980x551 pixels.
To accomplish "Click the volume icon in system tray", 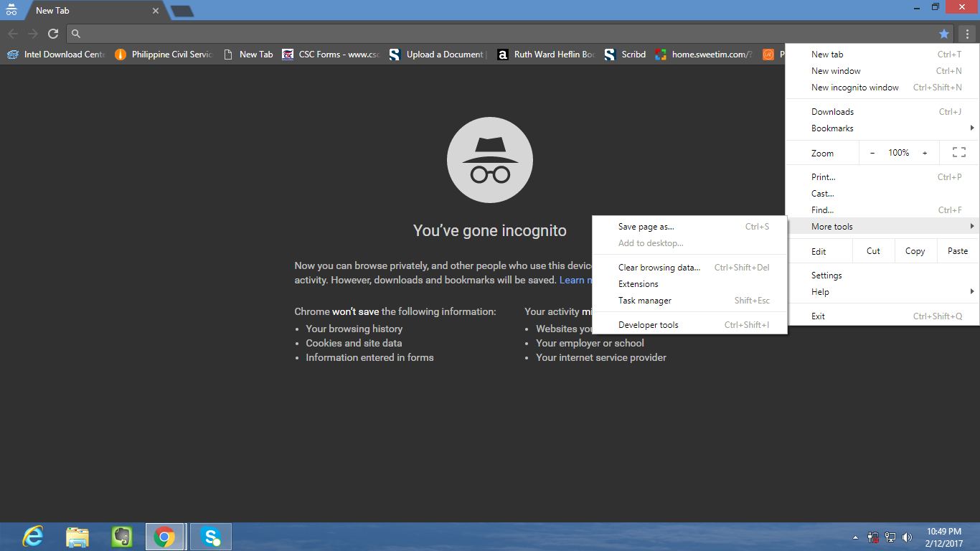I will click(907, 537).
